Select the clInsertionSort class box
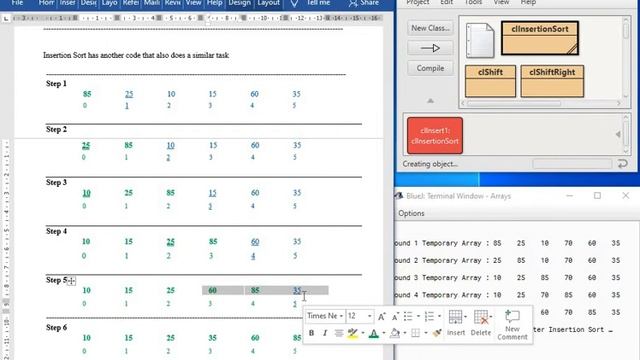The image size is (640, 360). tap(540, 38)
